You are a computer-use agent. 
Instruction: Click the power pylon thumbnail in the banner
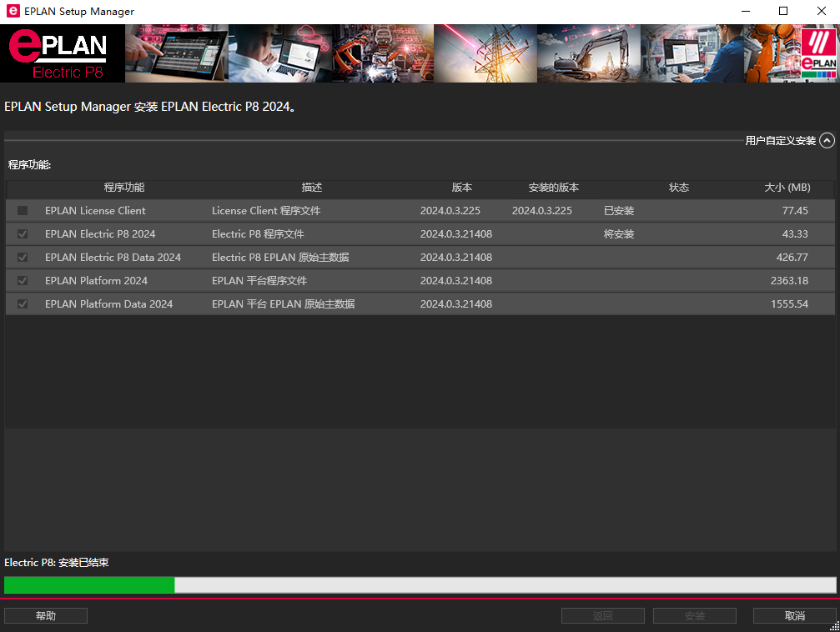[485, 53]
